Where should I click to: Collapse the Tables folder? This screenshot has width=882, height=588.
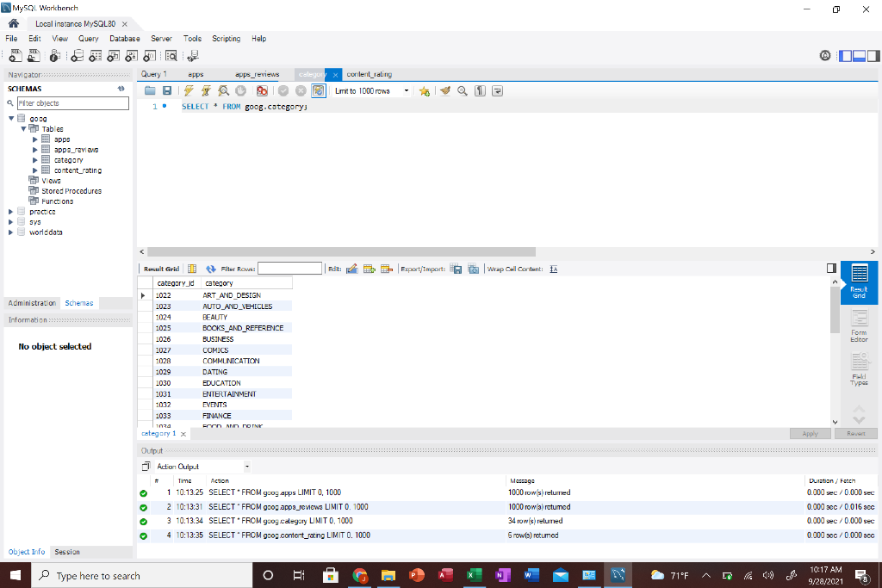point(23,129)
